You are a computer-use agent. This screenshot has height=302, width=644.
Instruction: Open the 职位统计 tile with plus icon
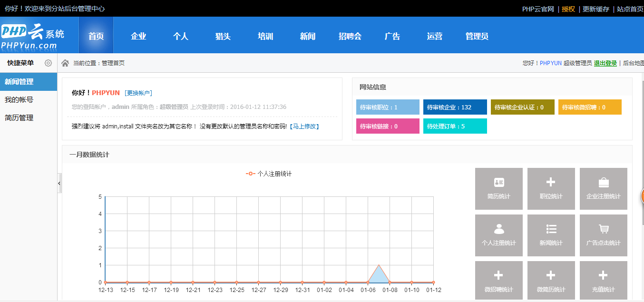click(x=551, y=189)
